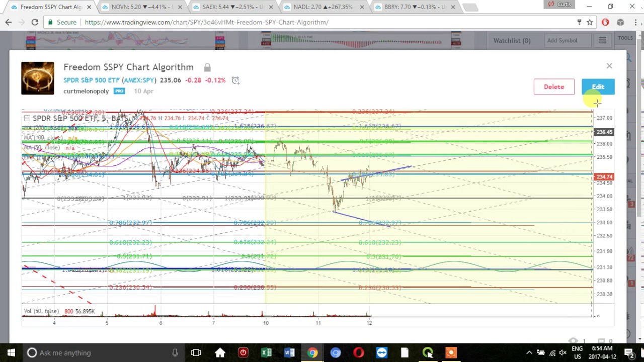Close the SAEX browser tab
This screenshot has height=362, width=644.
point(271,7)
